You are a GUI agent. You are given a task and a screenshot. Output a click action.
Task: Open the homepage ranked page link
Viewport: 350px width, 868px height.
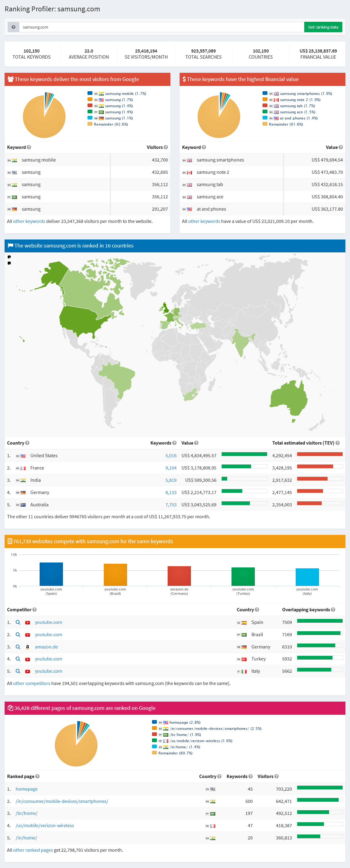click(27, 789)
